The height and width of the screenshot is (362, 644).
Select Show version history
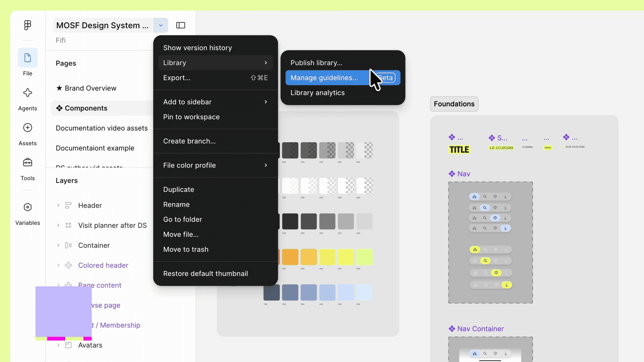pyautogui.click(x=215, y=48)
